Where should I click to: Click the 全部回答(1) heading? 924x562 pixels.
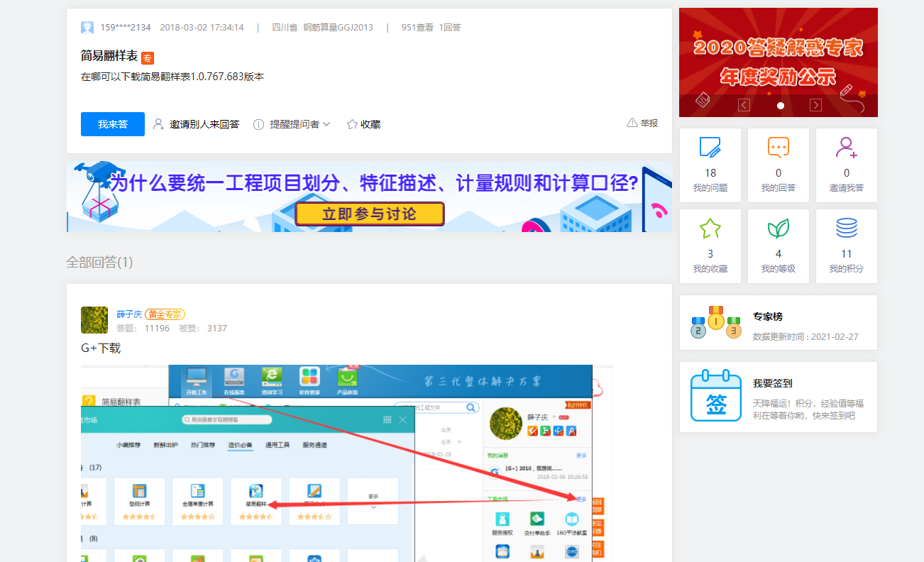pyautogui.click(x=99, y=263)
